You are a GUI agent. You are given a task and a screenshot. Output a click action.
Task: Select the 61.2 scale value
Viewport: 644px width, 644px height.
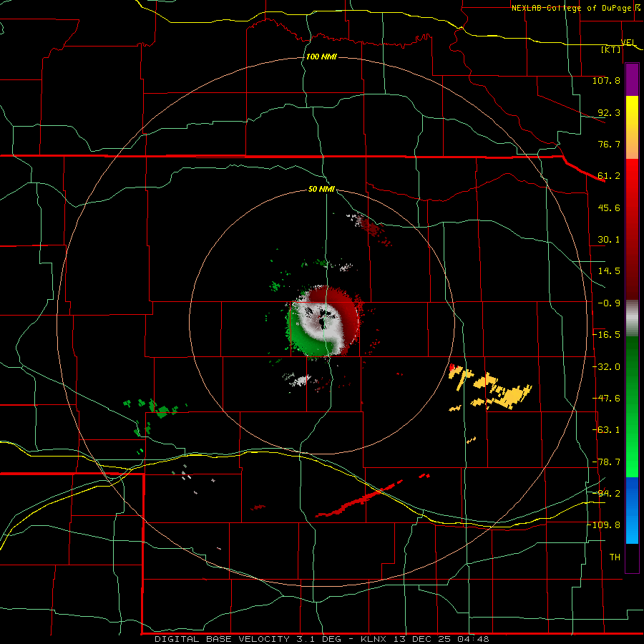[609, 176]
